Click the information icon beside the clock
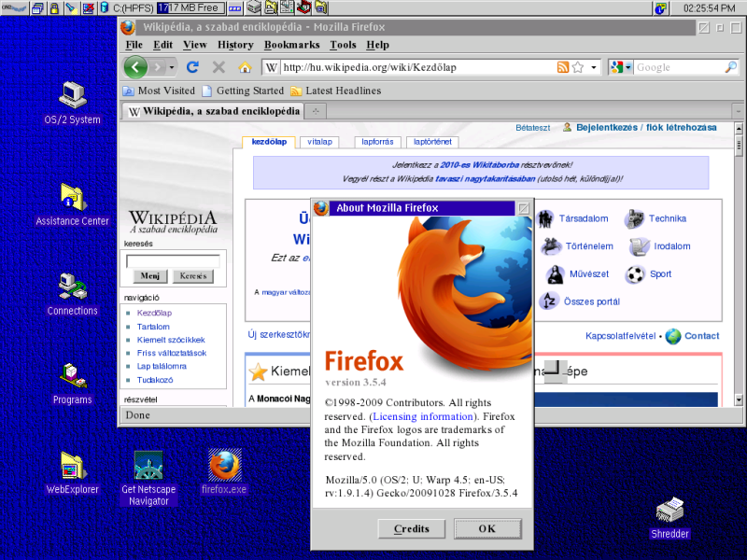The image size is (747, 560). pyautogui.click(x=660, y=7)
